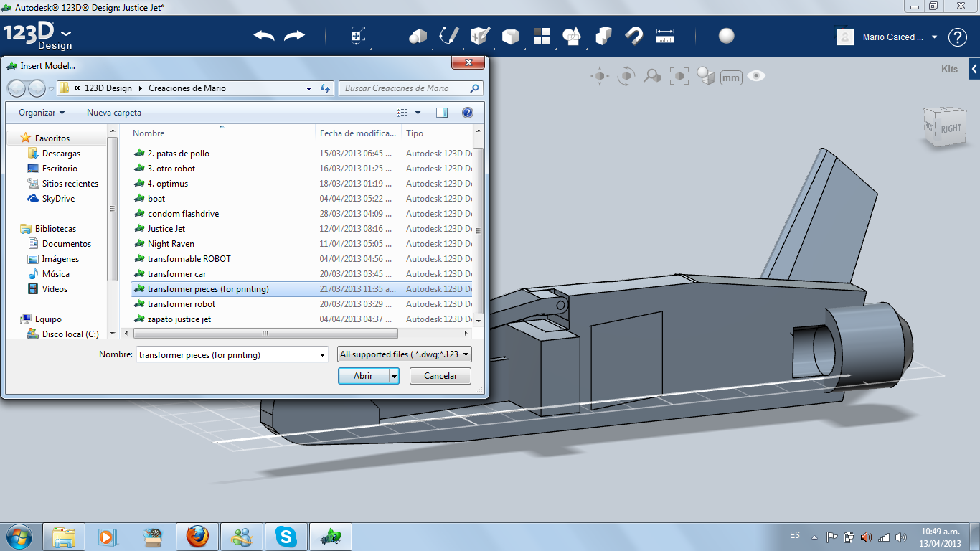Open the Help question mark icon
980x551 pixels.
click(958, 37)
